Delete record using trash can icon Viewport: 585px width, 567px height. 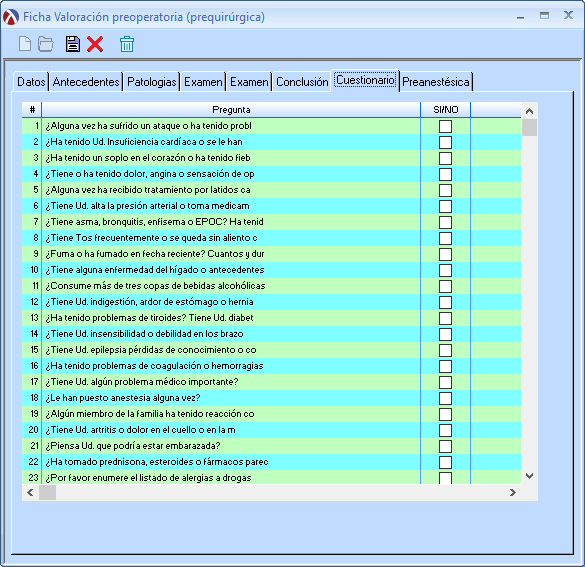click(x=127, y=44)
